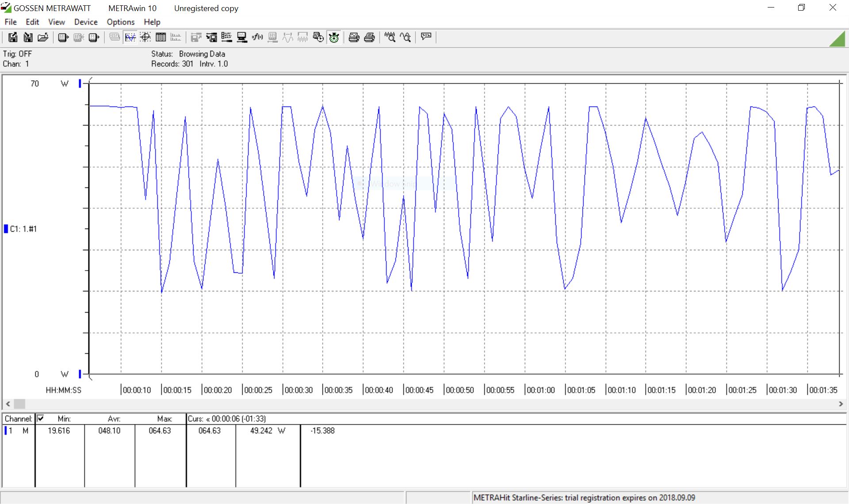Open the View menu
Viewport: 849px width, 504px height.
click(56, 22)
